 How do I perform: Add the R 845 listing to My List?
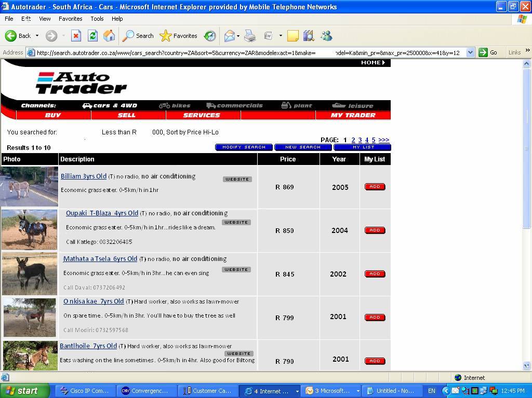[375, 274]
